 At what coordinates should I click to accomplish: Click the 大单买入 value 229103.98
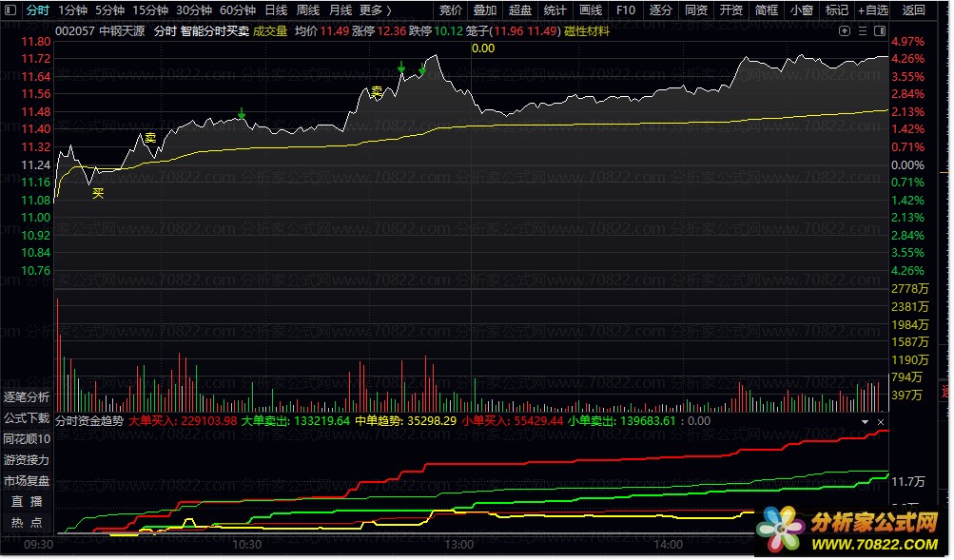pyautogui.click(x=209, y=422)
